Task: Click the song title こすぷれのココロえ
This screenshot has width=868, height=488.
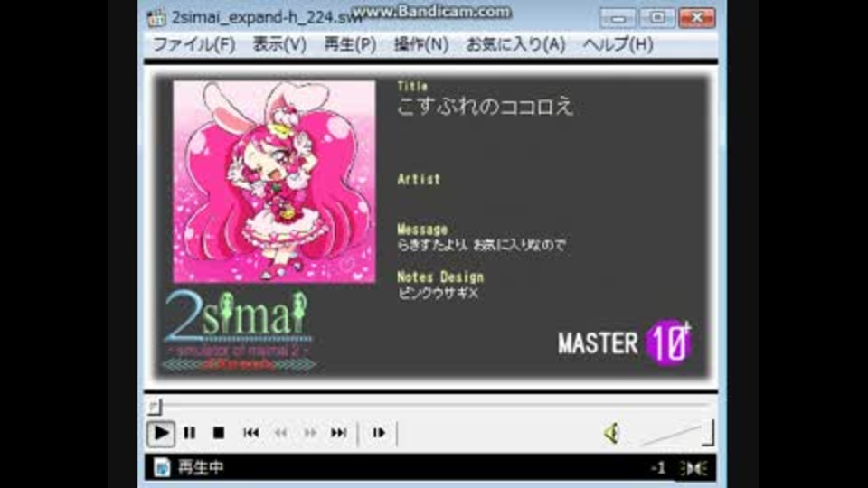Action: coord(485,107)
